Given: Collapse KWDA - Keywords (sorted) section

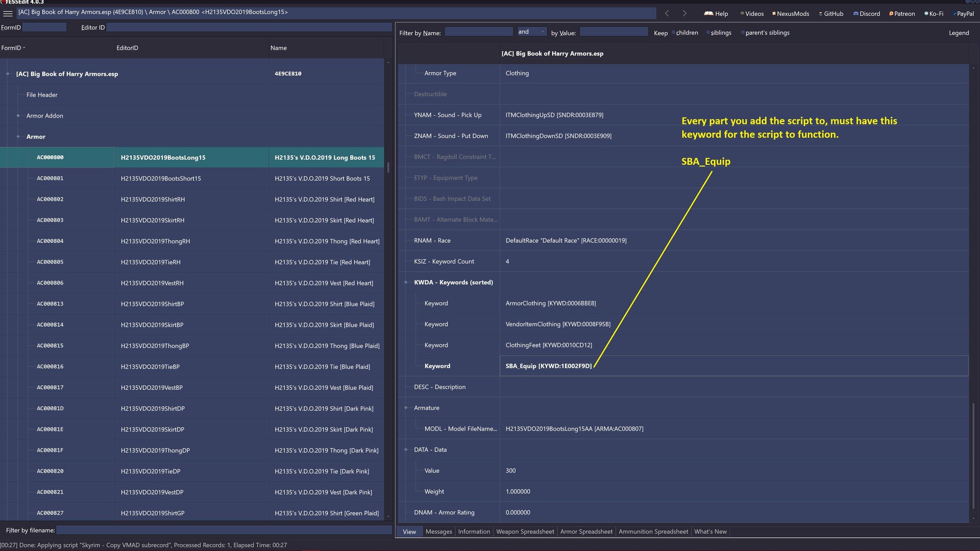Looking at the screenshot, I should click(x=406, y=282).
